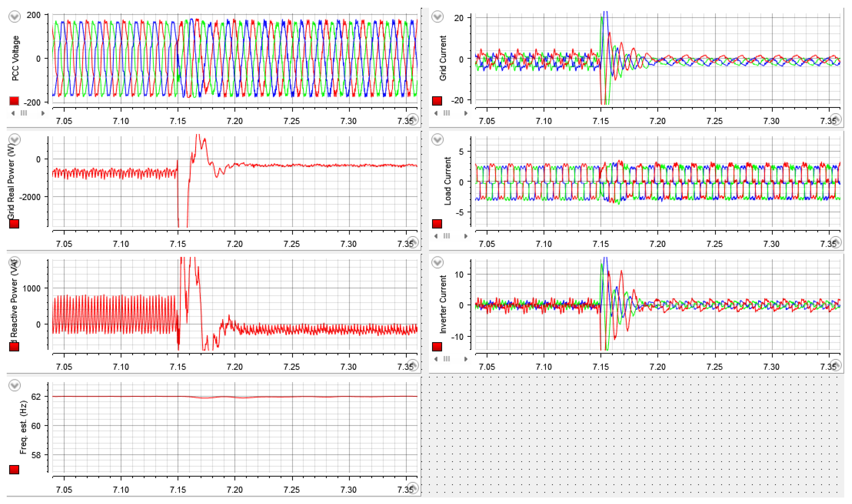Toggle the red legend square on Freq. est. plot
The width and height of the screenshot is (852, 504).
[x=14, y=470]
